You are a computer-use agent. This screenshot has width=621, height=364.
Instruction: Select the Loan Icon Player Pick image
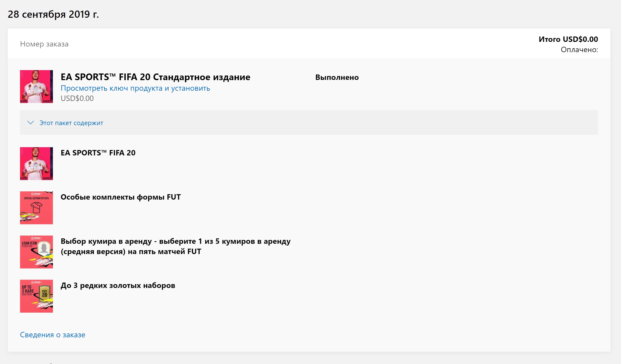[36, 252]
